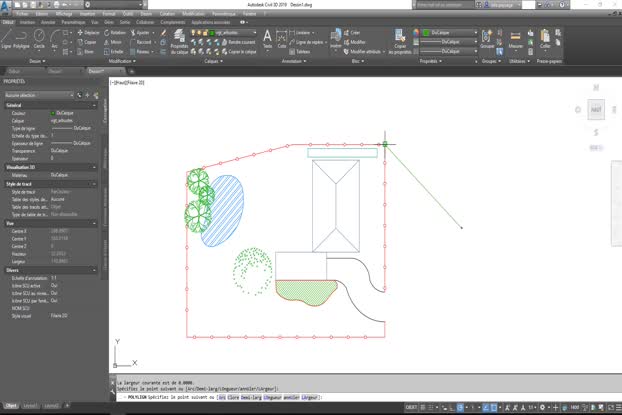Click the Mesurer tool icon
This screenshot has height=415, width=622.
(x=515, y=38)
